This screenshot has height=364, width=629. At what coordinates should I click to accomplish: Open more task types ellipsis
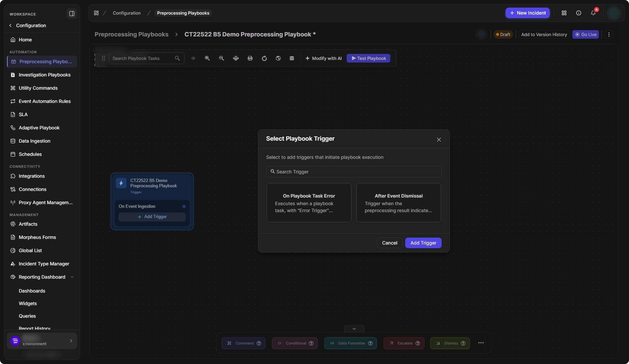(481, 343)
